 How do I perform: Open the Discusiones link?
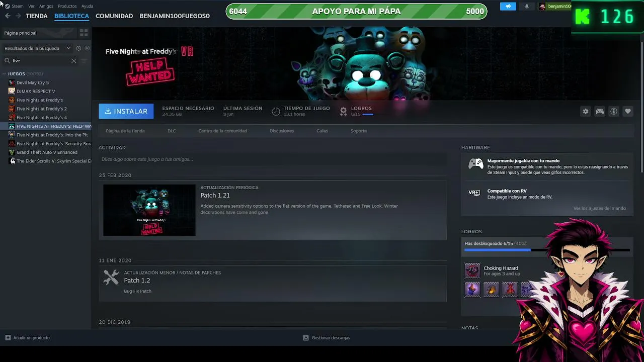[x=282, y=131]
